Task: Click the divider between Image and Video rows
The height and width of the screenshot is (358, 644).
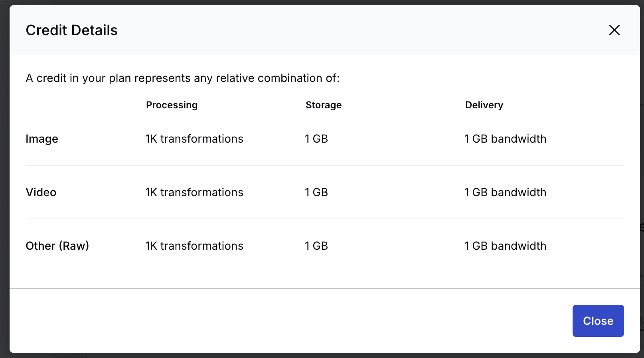Action: (325, 165)
